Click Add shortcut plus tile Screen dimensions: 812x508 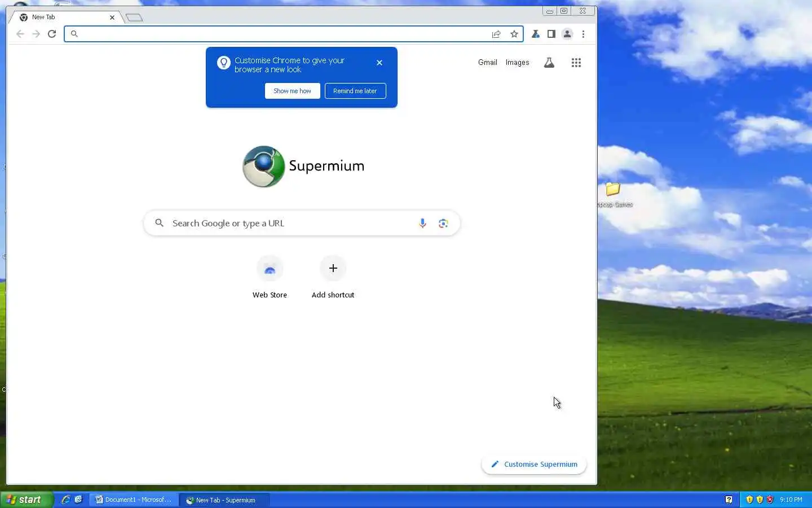tap(333, 277)
